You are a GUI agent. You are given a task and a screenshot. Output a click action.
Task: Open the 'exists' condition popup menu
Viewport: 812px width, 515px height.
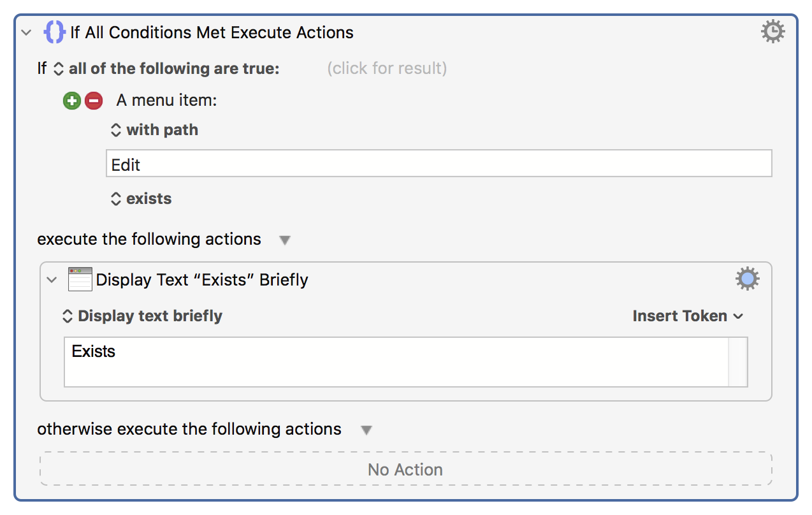point(141,199)
